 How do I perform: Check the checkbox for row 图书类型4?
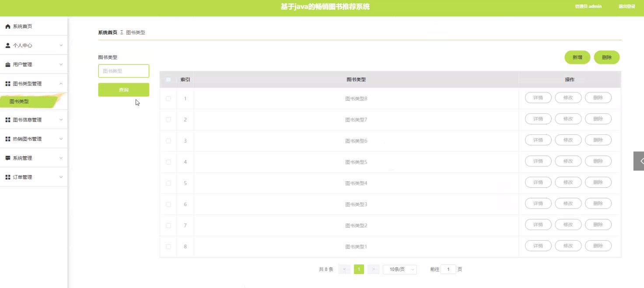coord(168,182)
